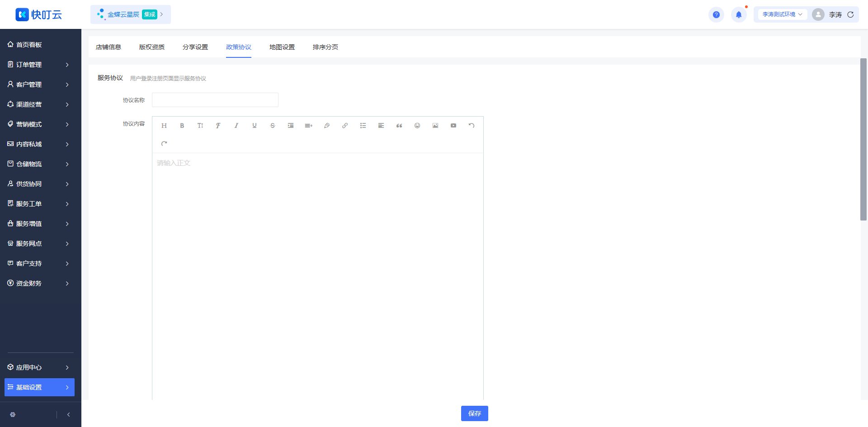Viewport: 868px width, 427px height.
Task: Toggle strikethrough formatting
Action: tap(273, 126)
